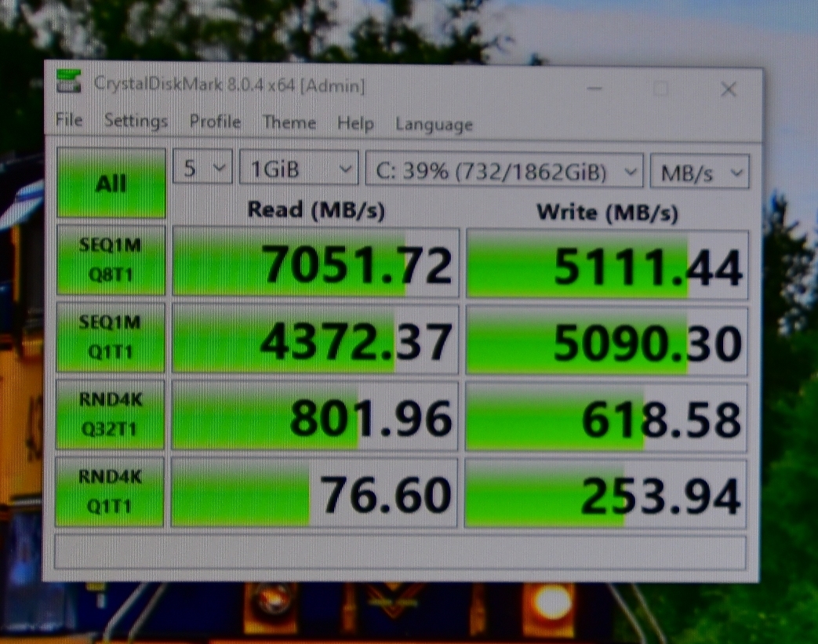Select the 801.96 read result

[x=314, y=416]
